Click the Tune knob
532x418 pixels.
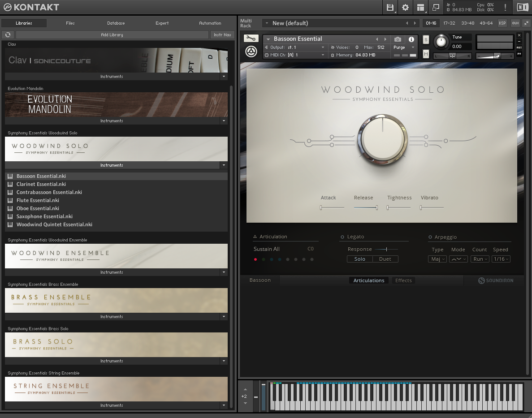click(441, 41)
